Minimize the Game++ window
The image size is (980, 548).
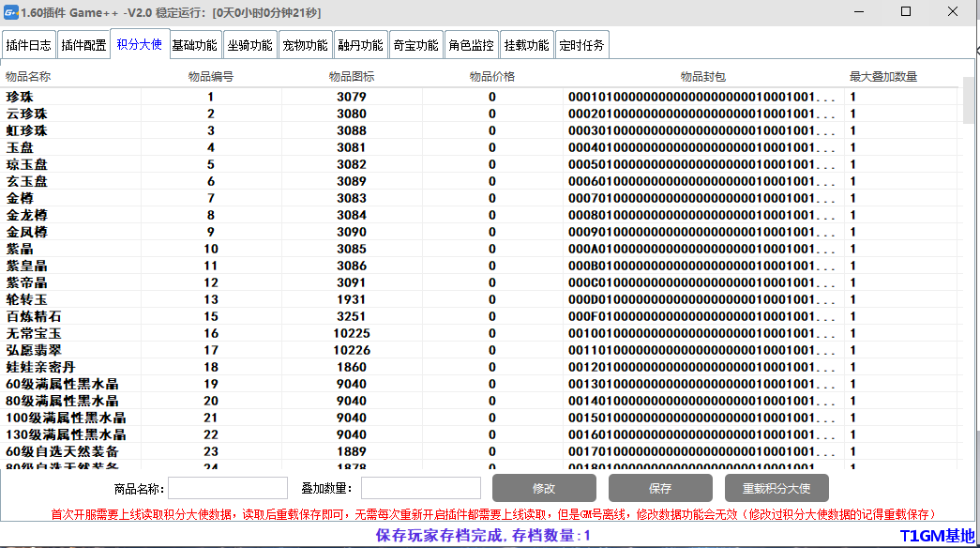coord(859,12)
